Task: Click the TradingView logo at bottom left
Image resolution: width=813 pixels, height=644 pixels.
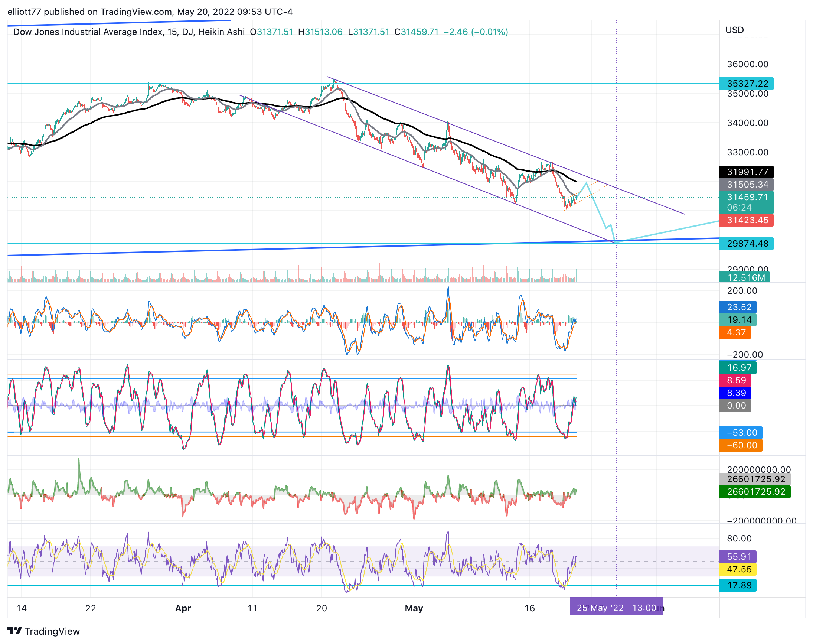Action: point(43,631)
